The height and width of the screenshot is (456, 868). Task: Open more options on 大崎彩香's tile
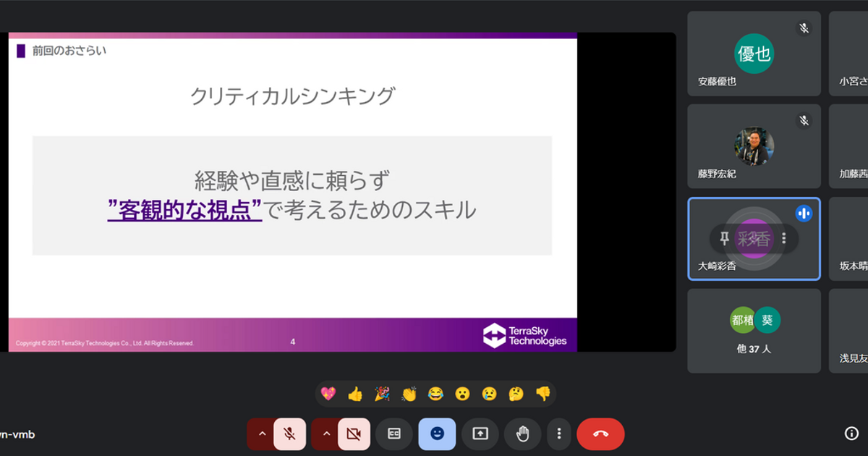pos(783,238)
